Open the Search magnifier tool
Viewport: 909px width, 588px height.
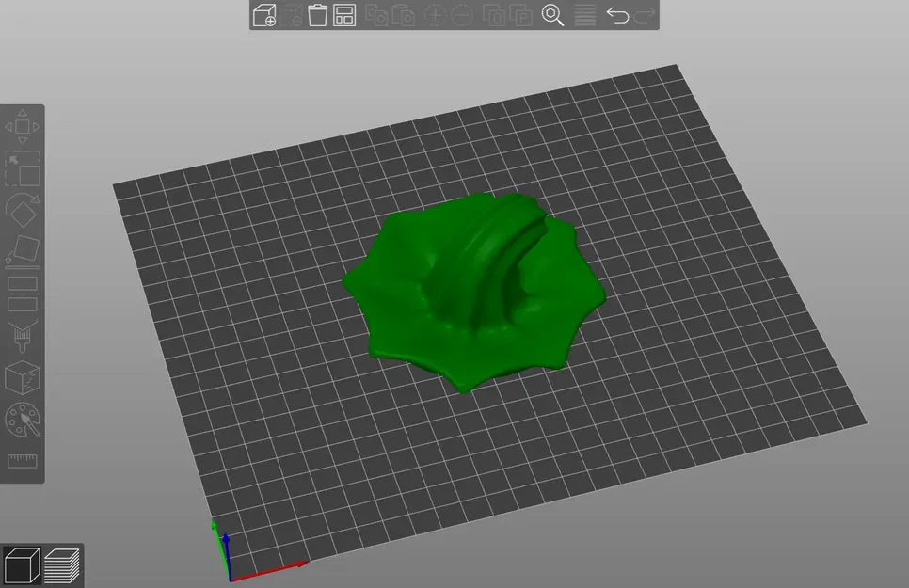[x=552, y=15]
